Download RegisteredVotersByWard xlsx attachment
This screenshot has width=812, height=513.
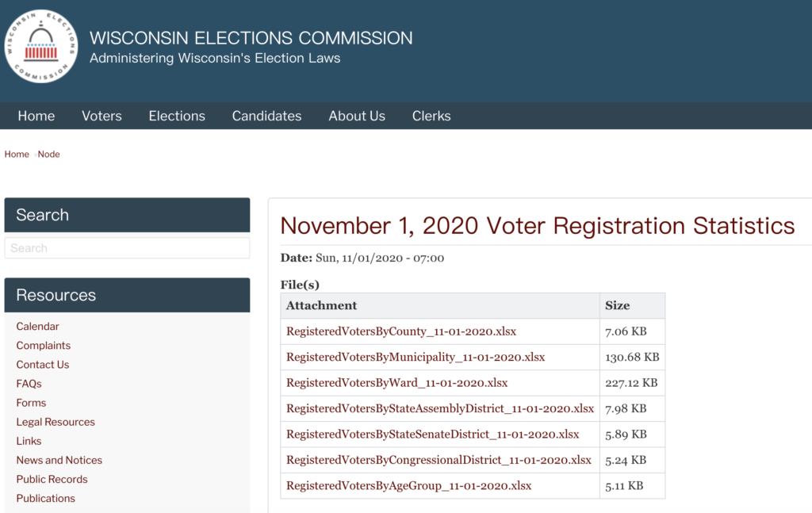(396, 383)
